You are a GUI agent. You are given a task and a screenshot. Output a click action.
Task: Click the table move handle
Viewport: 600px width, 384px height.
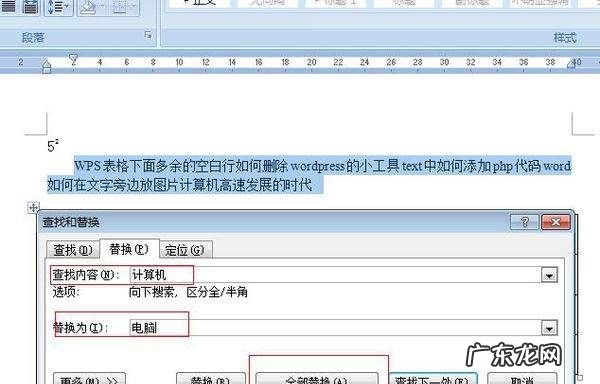[x=33, y=208]
